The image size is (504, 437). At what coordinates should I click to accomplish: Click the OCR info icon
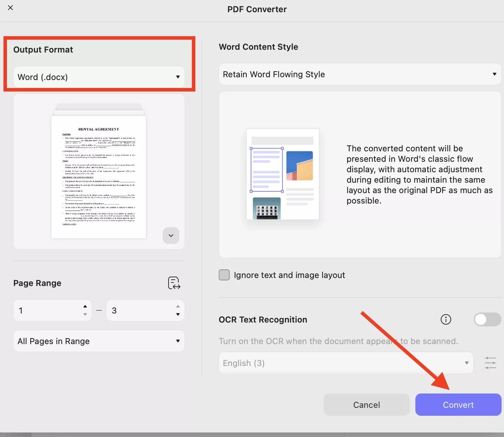pos(446,319)
